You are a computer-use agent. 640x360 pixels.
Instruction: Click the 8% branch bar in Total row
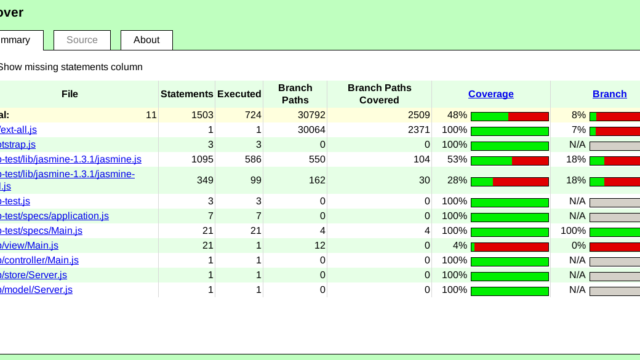615,117
